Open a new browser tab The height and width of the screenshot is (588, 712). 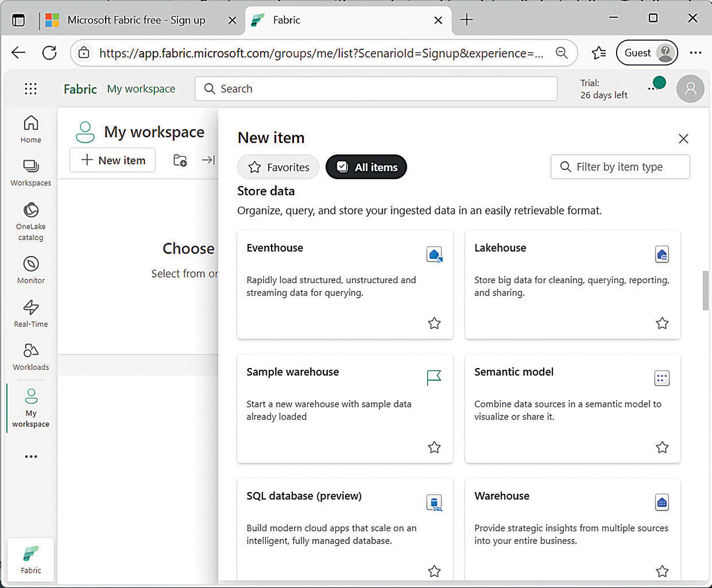click(467, 20)
